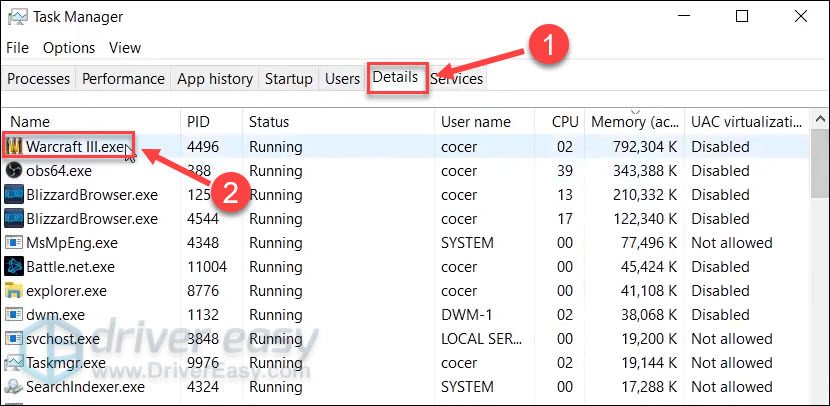Click the Task Manager title bar icon
Viewport: 830px width, 406px height.
tap(17, 16)
